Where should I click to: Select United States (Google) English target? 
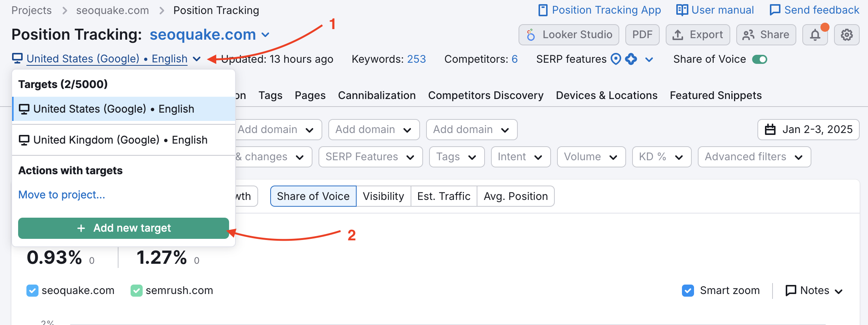point(124,109)
